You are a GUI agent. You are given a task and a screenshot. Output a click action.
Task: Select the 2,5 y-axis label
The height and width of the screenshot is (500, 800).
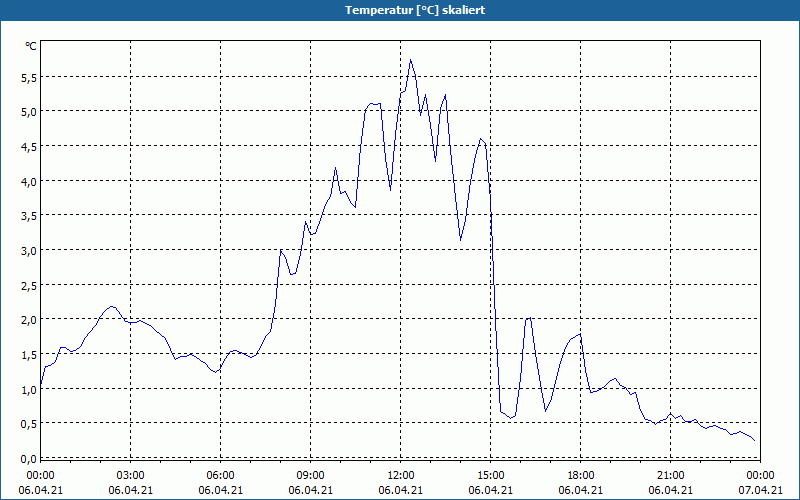29,285
